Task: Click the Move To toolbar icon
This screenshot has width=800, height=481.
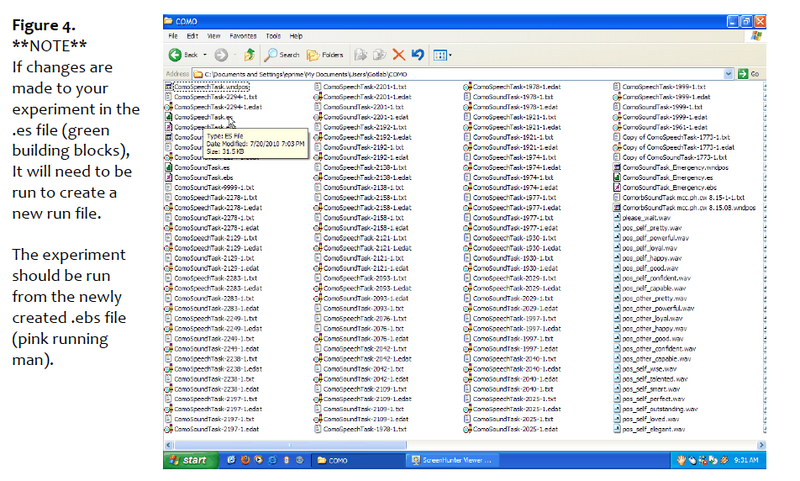Action: coord(361,55)
